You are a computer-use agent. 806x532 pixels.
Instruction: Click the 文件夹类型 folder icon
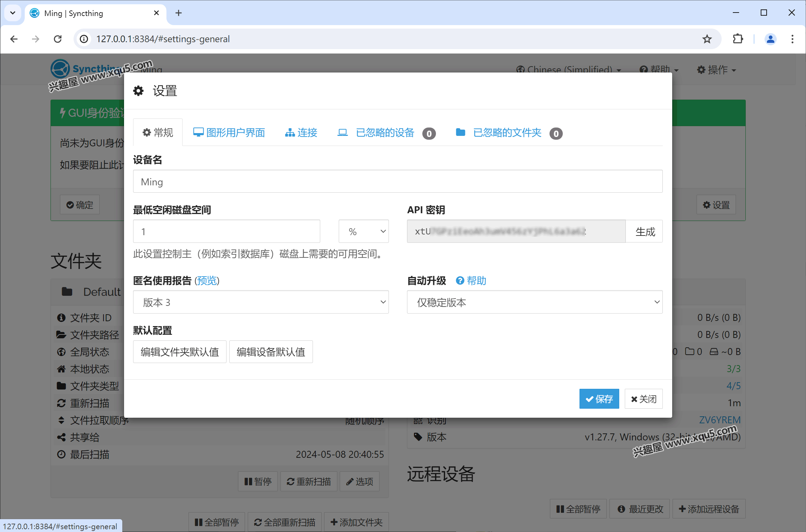(x=61, y=386)
